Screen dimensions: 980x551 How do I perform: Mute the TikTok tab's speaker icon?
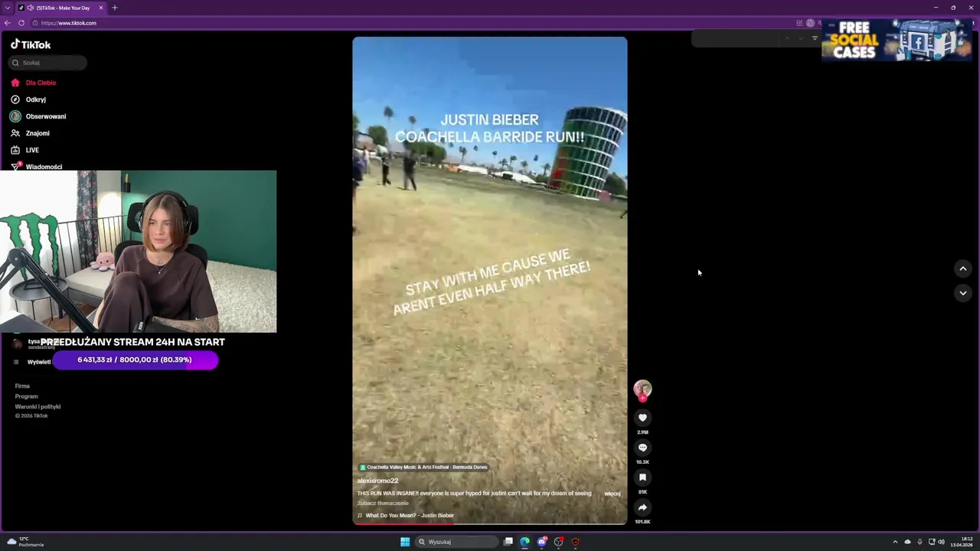coord(30,8)
